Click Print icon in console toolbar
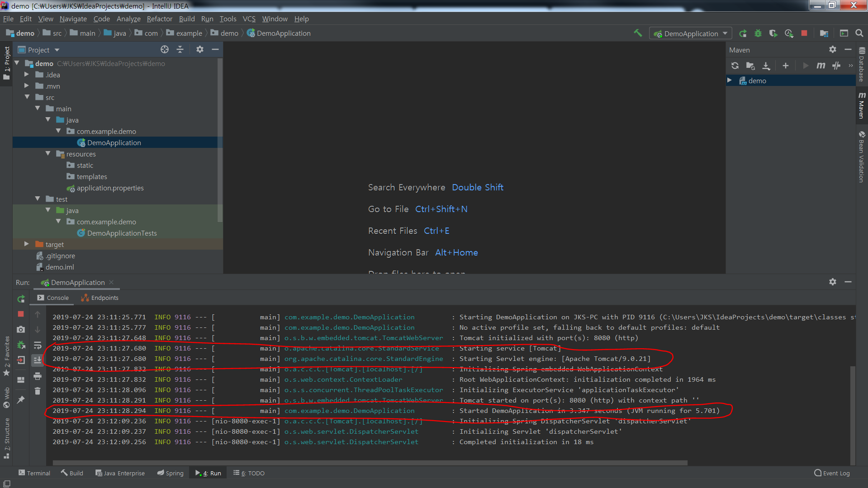The image size is (868, 488). (38, 376)
